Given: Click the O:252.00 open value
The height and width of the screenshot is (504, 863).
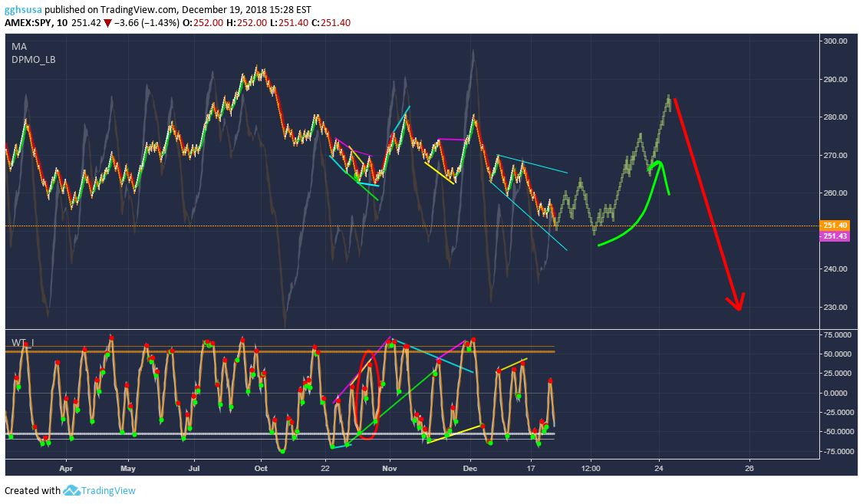Looking at the screenshot, I should [203, 23].
